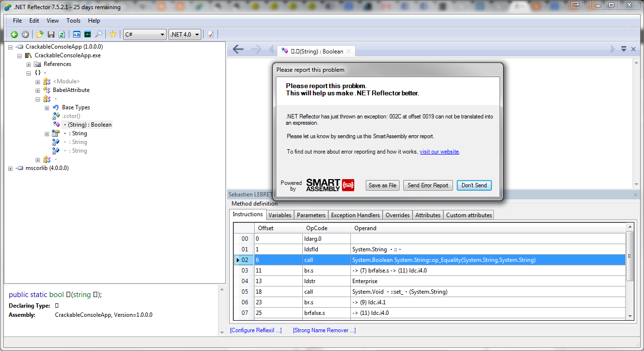Screen dimensions: 644x351
Task: Select the .cctor() tree item
Action: [71, 116]
